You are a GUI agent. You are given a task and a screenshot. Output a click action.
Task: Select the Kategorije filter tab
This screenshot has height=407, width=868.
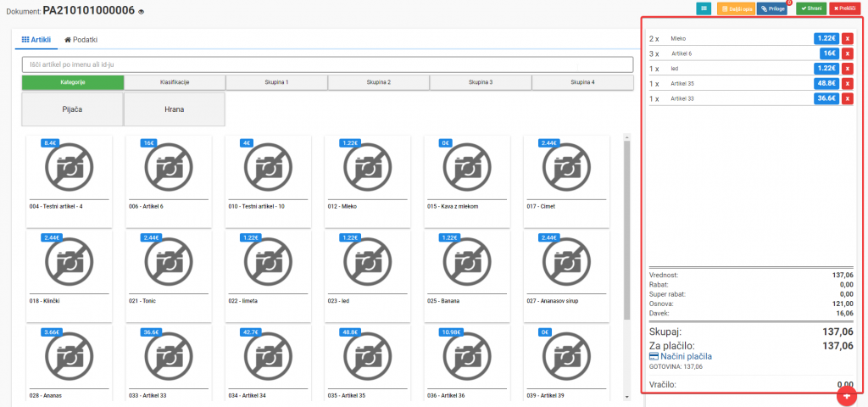(73, 82)
